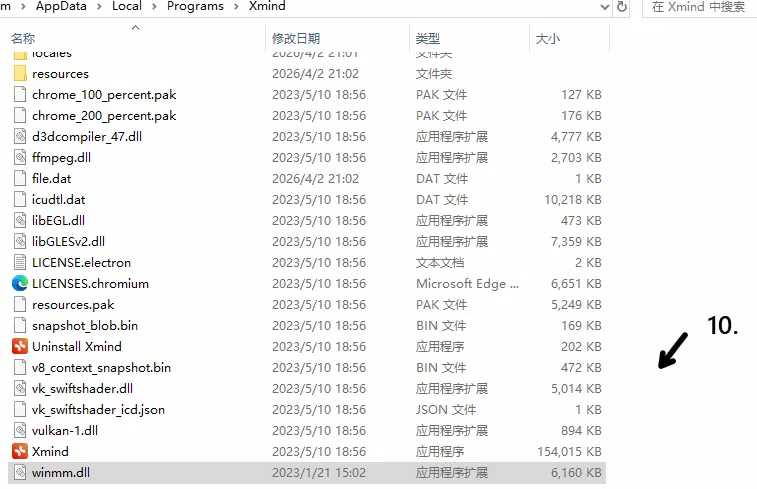
Task: Click Xmind in the address path
Action: (267, 6)
